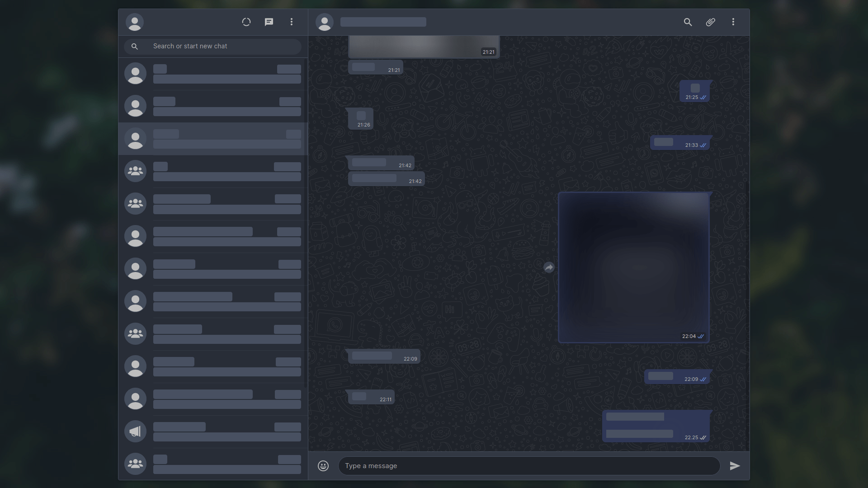The image size is (868, 488).
Task: Open the first chat in the list
Action: tap(212, 74)
